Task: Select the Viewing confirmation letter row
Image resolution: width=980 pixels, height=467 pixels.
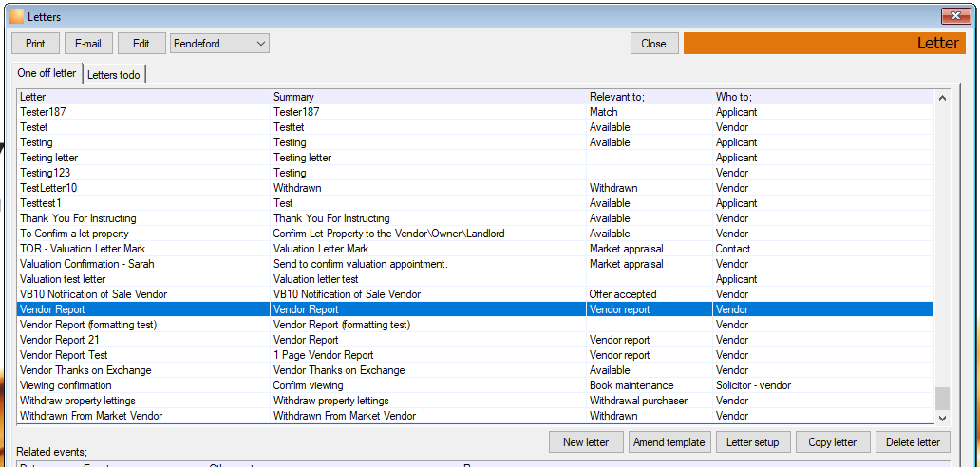Action: tap(476, 385)
